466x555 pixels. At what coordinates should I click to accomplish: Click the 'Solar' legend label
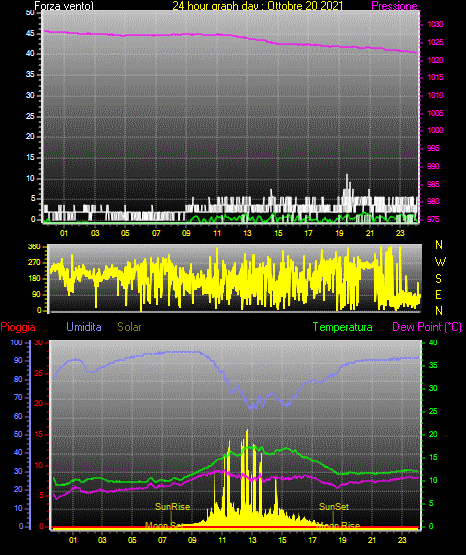point(130,327)
